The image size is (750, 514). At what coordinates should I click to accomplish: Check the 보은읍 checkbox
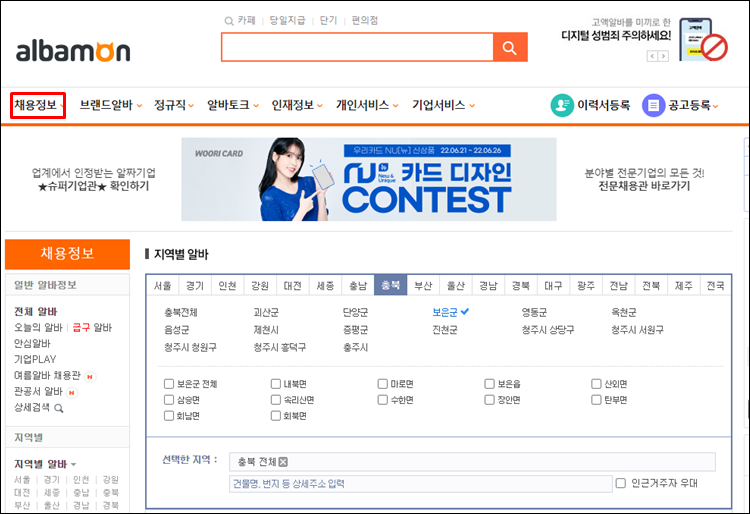489,384
